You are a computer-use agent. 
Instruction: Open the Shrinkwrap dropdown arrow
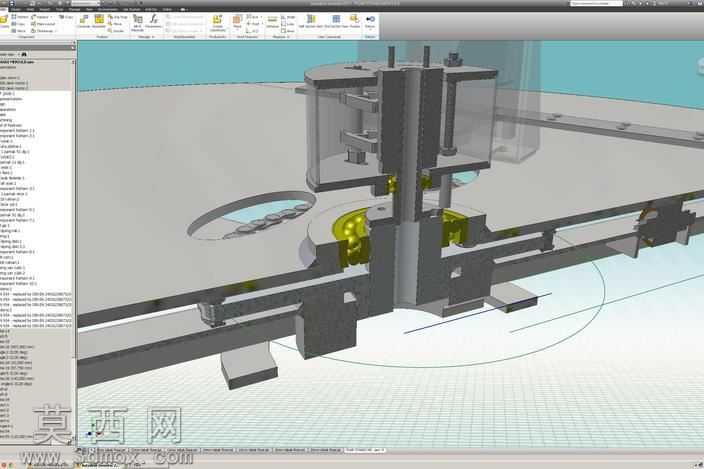point(56,31)
